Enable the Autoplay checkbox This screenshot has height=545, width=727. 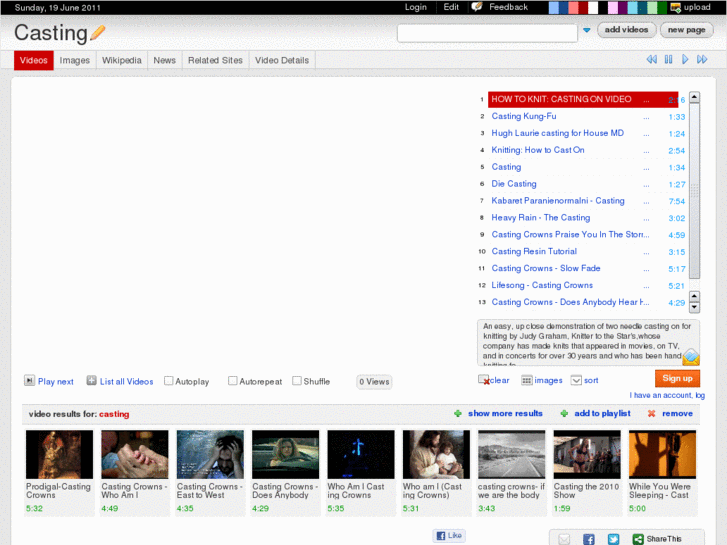pyautogui.click(x=169, y=381)
